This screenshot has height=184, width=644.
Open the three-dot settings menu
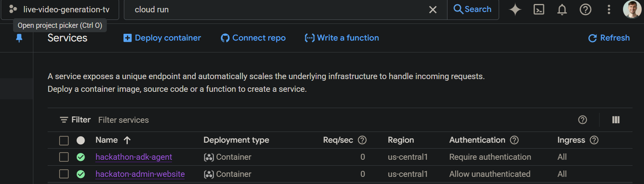(x=609, y=10)
